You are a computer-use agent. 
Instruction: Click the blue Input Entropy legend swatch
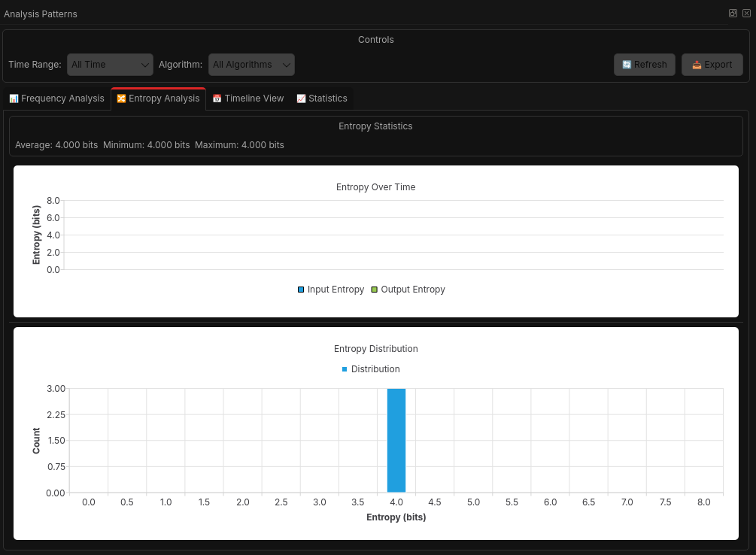click(x=301, y=290)
